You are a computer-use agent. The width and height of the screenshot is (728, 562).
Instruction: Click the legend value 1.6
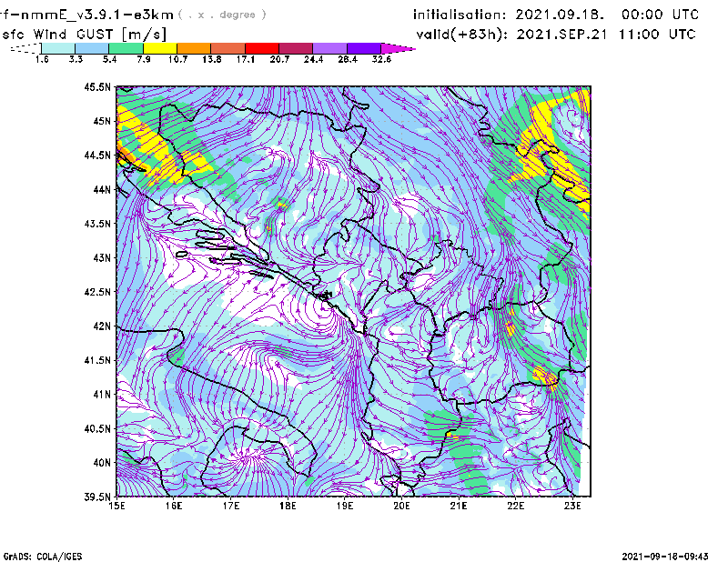[x=42, y=59]
